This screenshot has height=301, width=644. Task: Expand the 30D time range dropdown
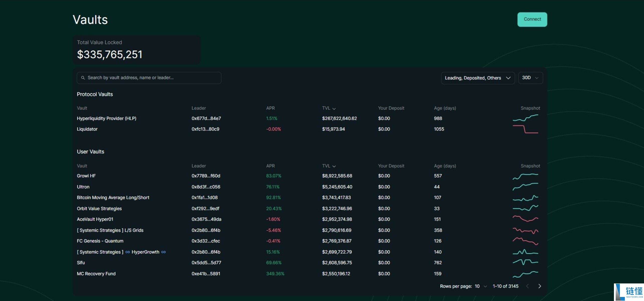tap(530, 78)
